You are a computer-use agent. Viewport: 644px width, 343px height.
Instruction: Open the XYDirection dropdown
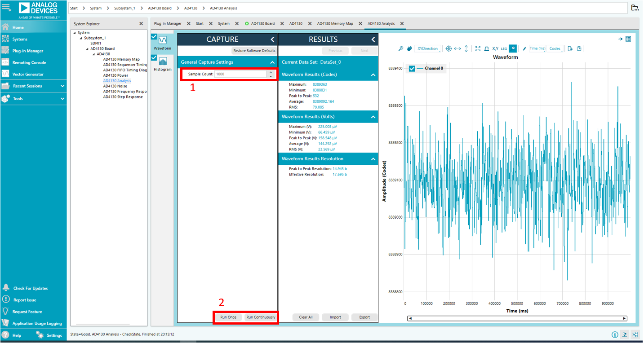(429, 48)
